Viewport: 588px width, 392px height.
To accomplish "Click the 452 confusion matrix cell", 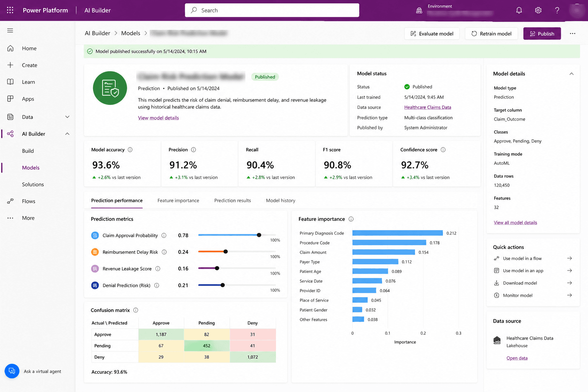I will click(207, 346).
